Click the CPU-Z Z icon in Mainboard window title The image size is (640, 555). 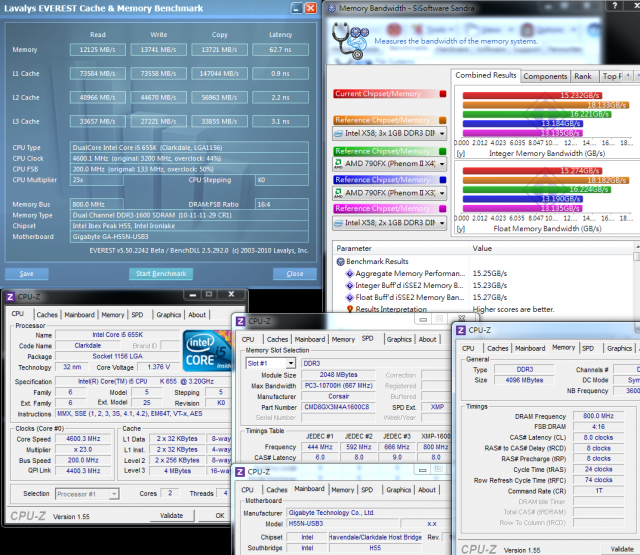(240, 472)
